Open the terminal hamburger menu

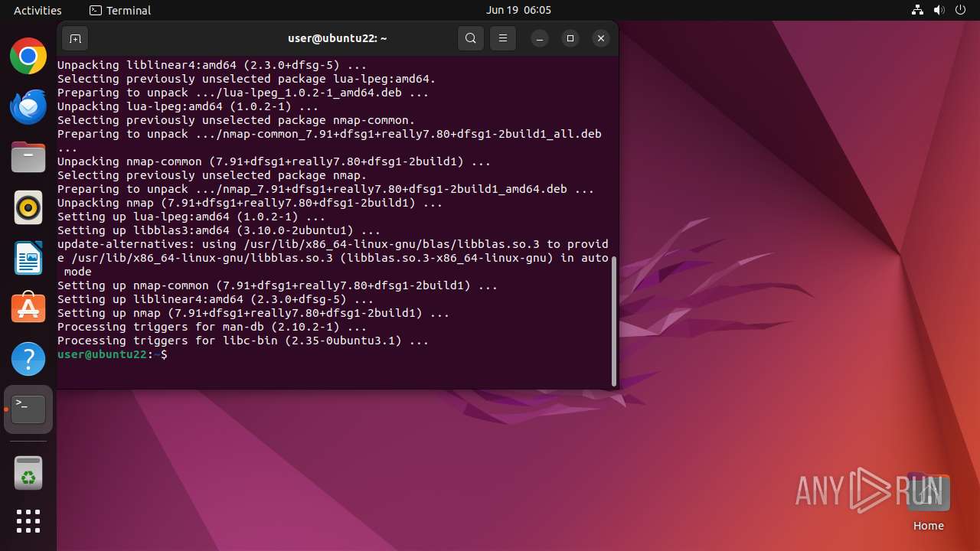(x=502, y=38)
